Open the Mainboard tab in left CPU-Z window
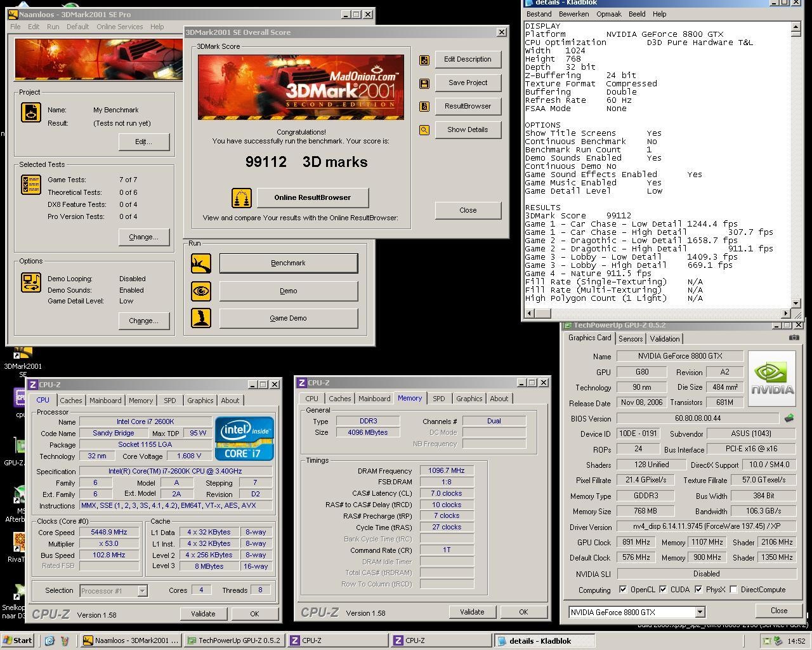Screen dimensions: 812x650 point(105,401)
